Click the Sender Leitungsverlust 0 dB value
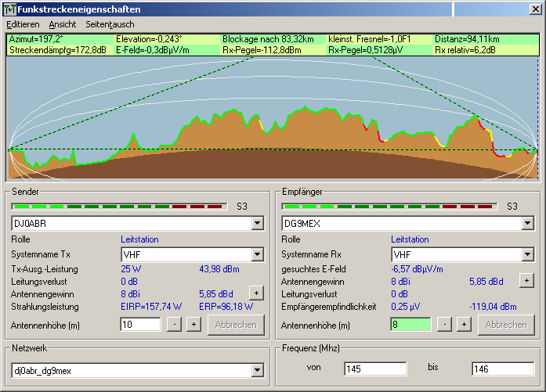 pos(129,282)
